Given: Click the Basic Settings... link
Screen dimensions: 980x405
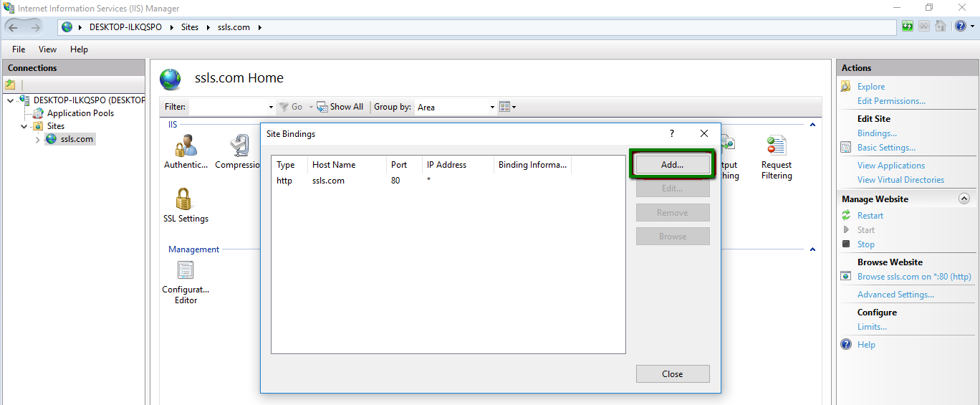Looking at the screenshot, I should pos(886,148).
